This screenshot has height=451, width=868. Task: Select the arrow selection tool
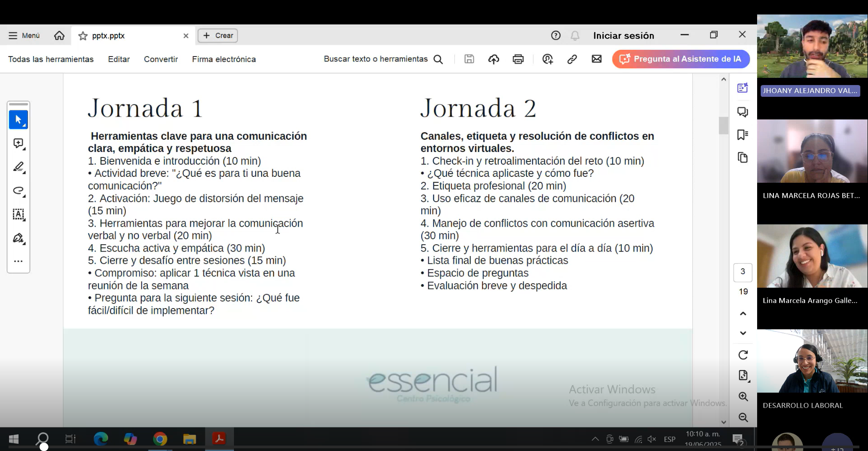click(x=19, y=120)
